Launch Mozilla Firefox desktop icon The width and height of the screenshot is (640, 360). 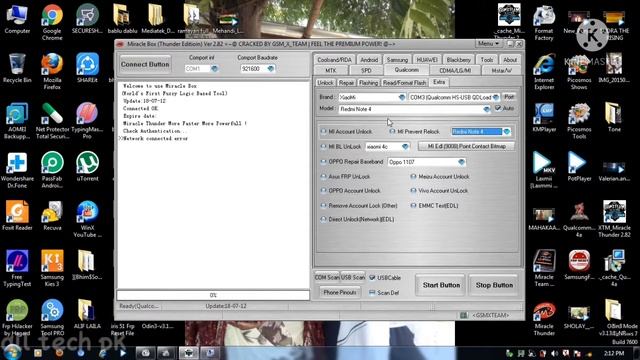tap(52, 71)
